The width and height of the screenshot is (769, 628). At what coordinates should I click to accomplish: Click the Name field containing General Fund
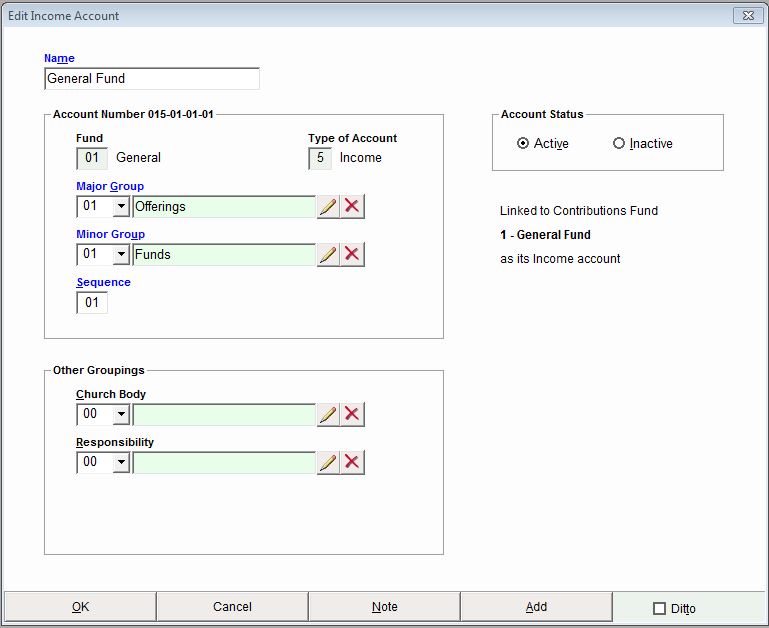tap(152, 79)
